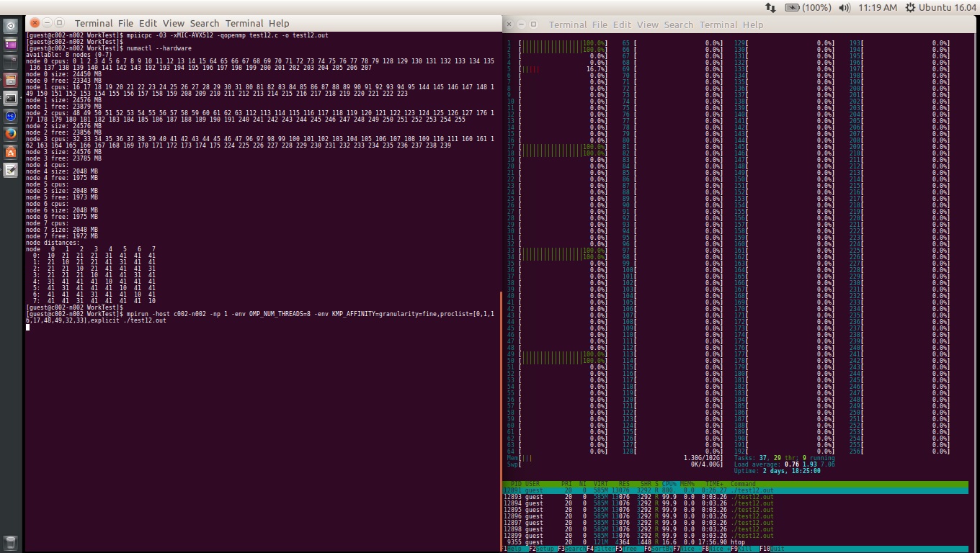Open Edit menu in left terminal window
This screenshot has height=553, width=980.
pos(148,23)
